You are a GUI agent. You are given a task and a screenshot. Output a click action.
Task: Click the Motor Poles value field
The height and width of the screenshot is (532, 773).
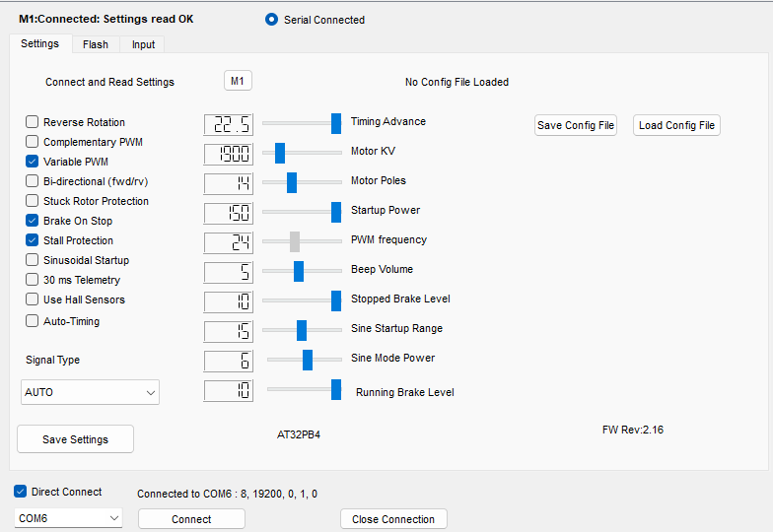228,183
